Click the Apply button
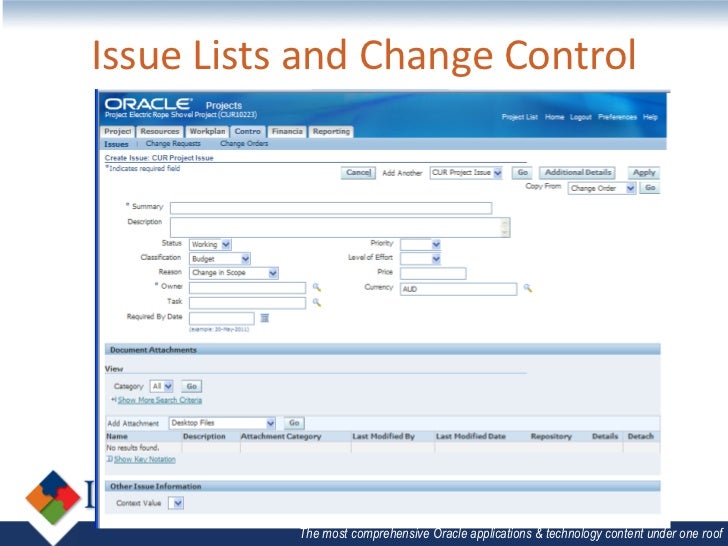 point(644,173)
